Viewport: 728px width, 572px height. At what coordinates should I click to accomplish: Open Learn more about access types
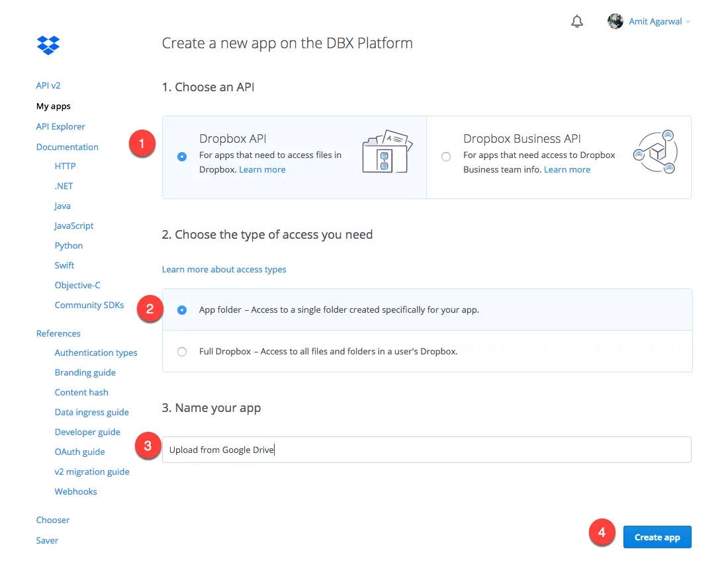coord(224,269)
